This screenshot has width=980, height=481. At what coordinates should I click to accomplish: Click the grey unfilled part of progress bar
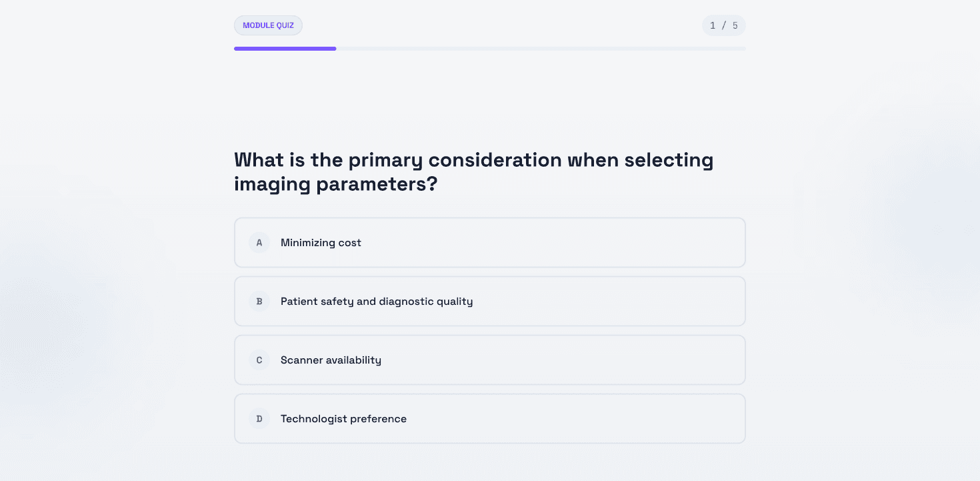pos(541,49)
